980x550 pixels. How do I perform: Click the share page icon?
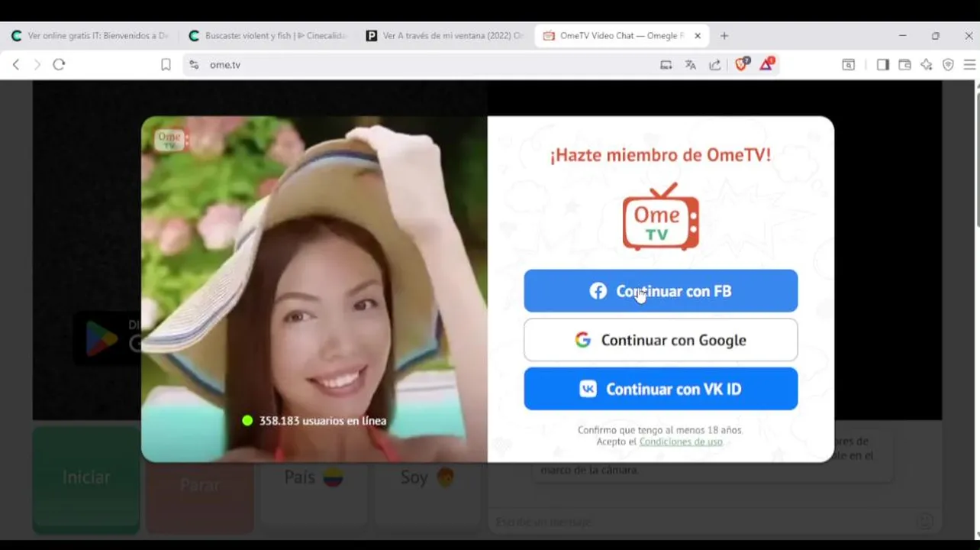(715, 65)
